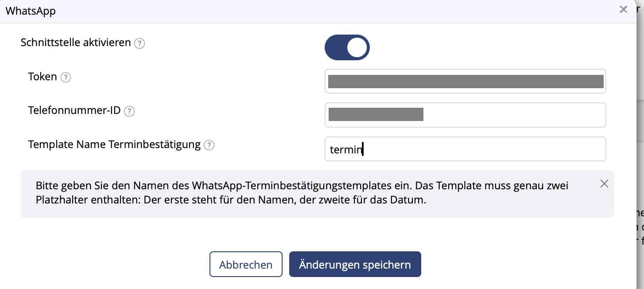Image resolution: width=644 pixels, height=289 pixels.
Task: Click the Telefonnummer-ID question mark icon
Action: pos(129,111)
